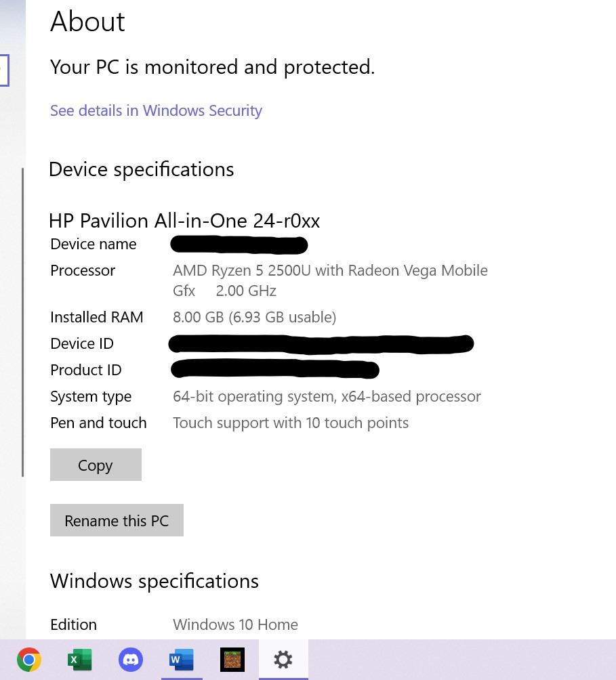The image size is (616, 680).
Task: Click the partially visible sidebar navigation item
Action: coord(3,70)
